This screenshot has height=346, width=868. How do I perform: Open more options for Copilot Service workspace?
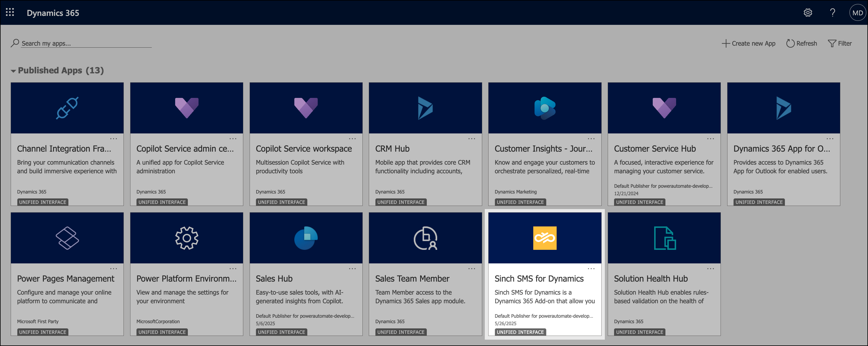(x=352, y=139)
